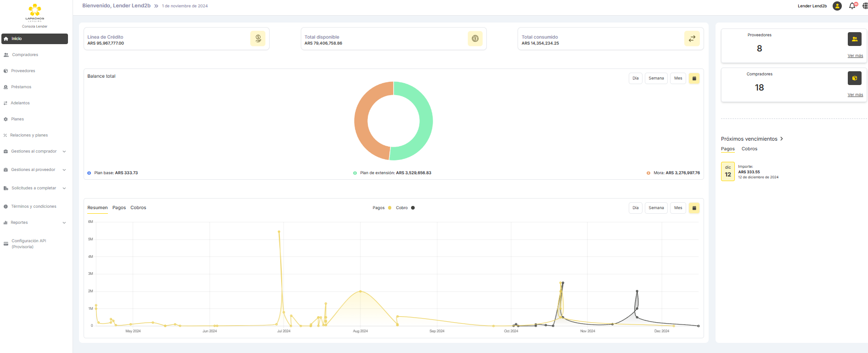
Task: Click the notifications bell icon
Action: tap(852, 6)
